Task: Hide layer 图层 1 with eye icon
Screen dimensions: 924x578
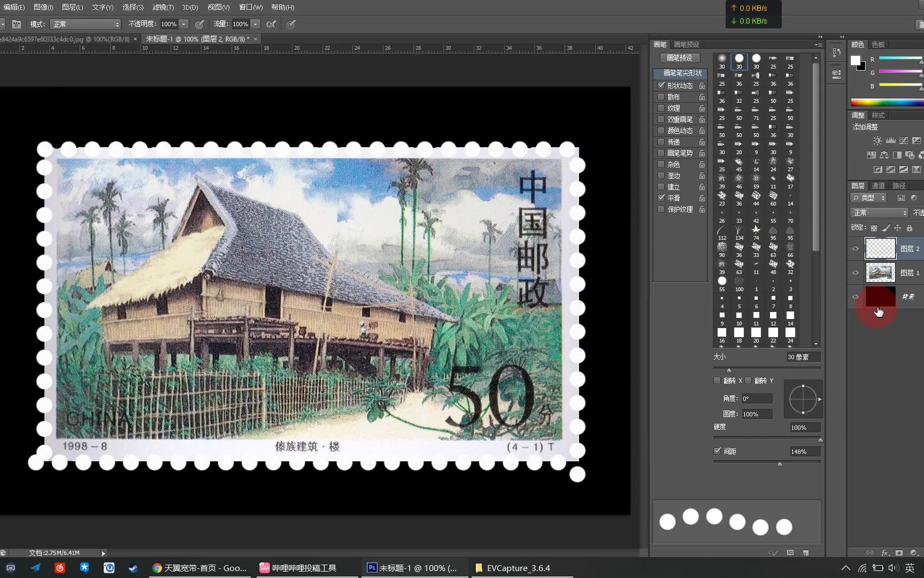Action: (x=856, y=272)
